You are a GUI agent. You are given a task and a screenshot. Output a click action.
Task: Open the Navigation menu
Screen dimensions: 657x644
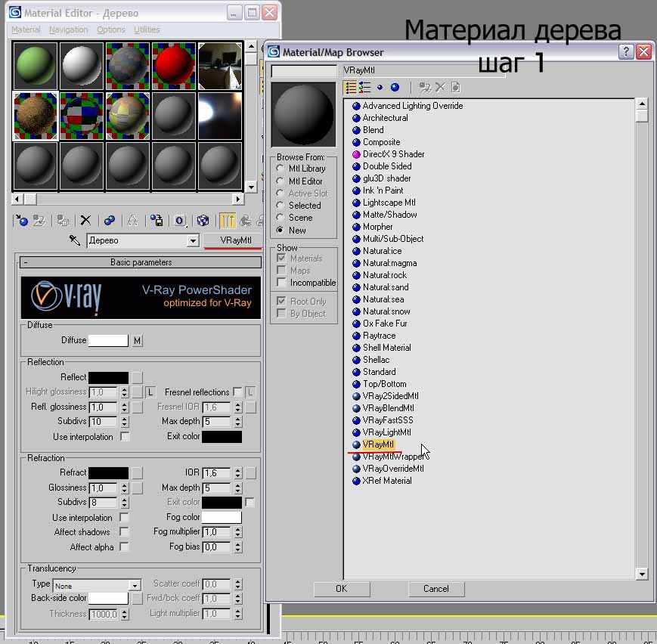pyautogui.click(x=68, y=29)
